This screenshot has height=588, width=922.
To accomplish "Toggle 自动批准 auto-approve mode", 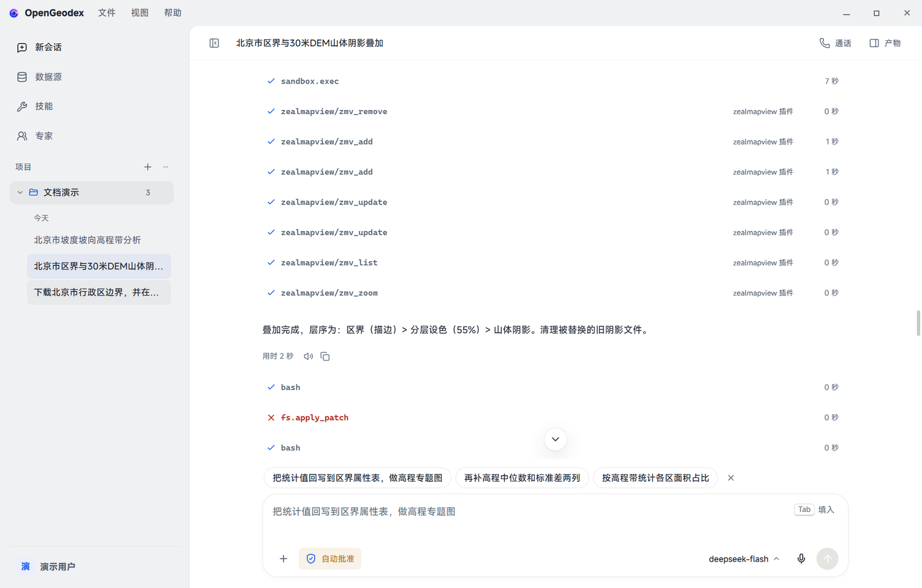I will 330,559.
